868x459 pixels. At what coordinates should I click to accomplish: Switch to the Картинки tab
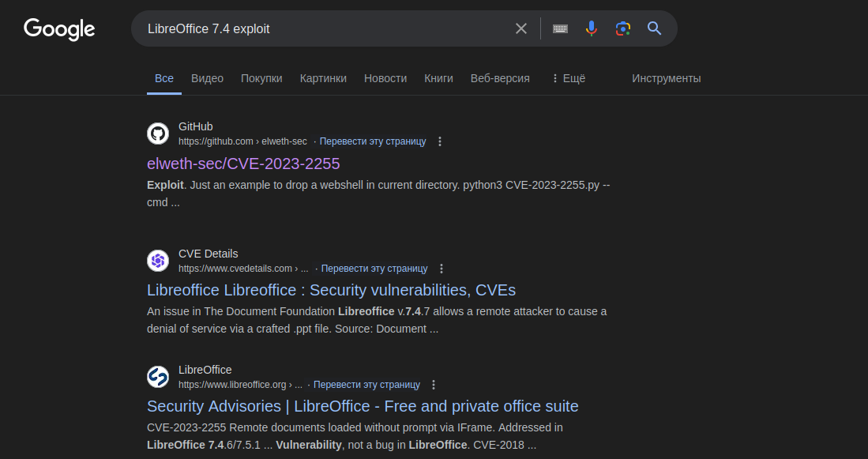[323, 79]
